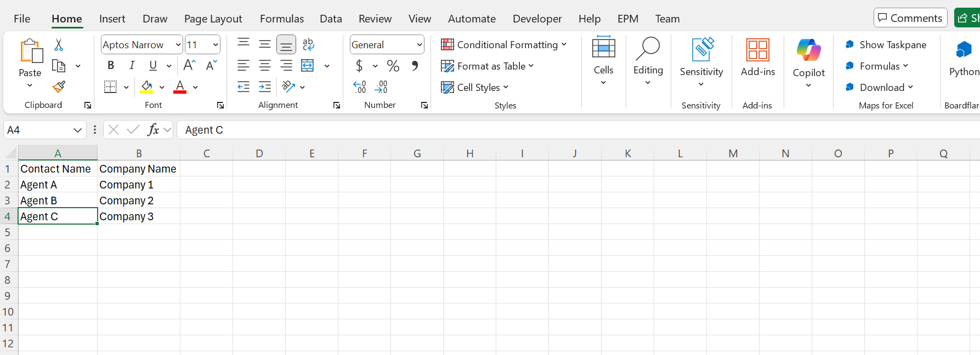Switch to the Insert tab
Viewport: 980px width, 355px height.
tap(112, 19)
